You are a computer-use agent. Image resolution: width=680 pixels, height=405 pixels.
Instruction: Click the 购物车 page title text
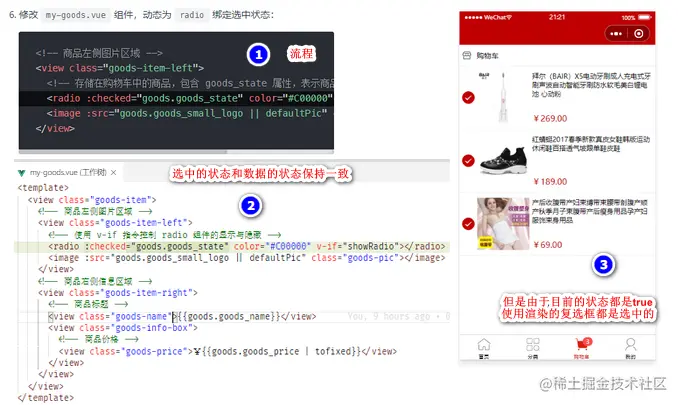[x=487, y=56]
